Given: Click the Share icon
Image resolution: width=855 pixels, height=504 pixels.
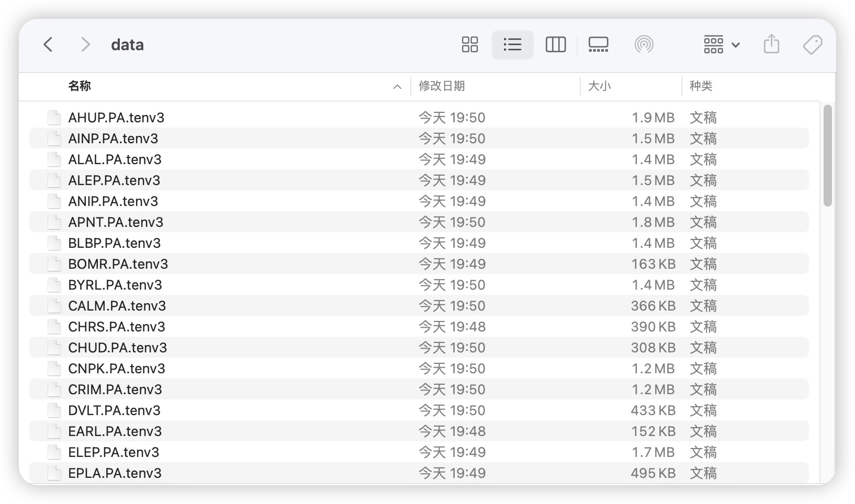Looking at the screenshot, I should click(771, 44).
